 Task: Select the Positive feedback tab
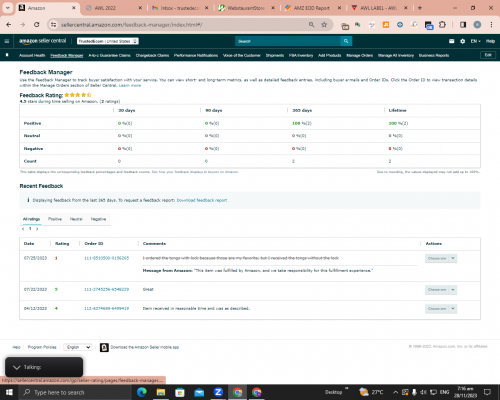(x=55, y=219)
